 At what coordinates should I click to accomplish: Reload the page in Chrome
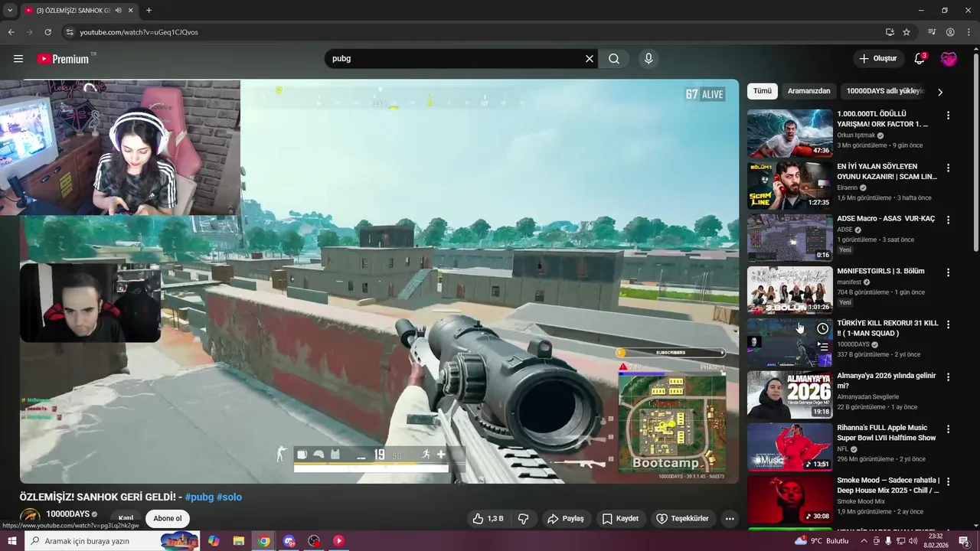tap(47, 32)
